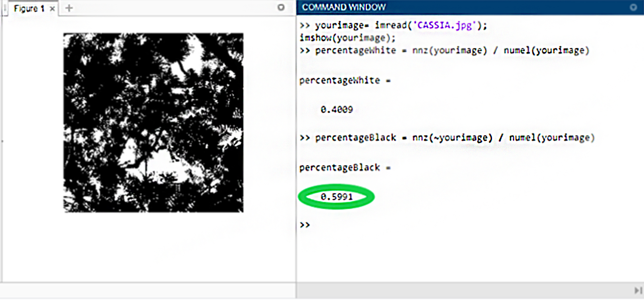Click the 'percentageWhite =' output label
This screenshot has height=300, width=644.
[x=345, y=81]
